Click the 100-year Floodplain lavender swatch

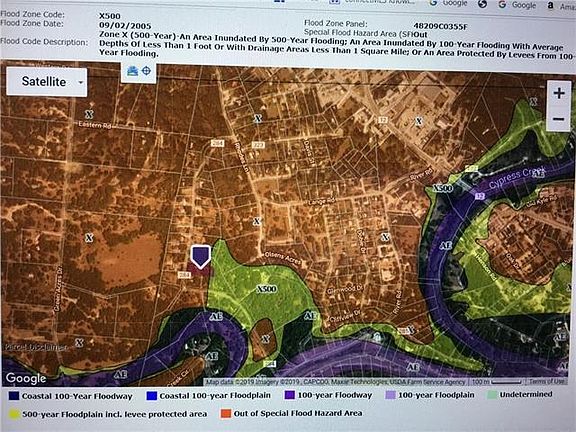(x=390, y=395)
